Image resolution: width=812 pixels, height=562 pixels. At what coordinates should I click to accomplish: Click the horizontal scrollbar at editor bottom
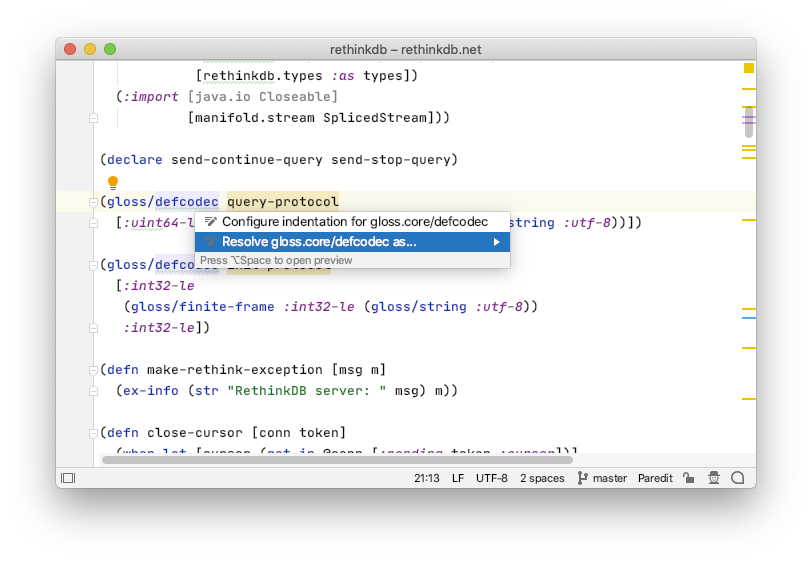(337, 460)
